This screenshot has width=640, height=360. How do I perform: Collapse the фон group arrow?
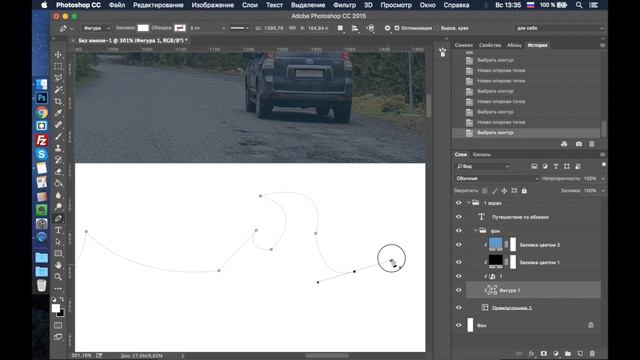pyautogui.click(x=476, y=231)
